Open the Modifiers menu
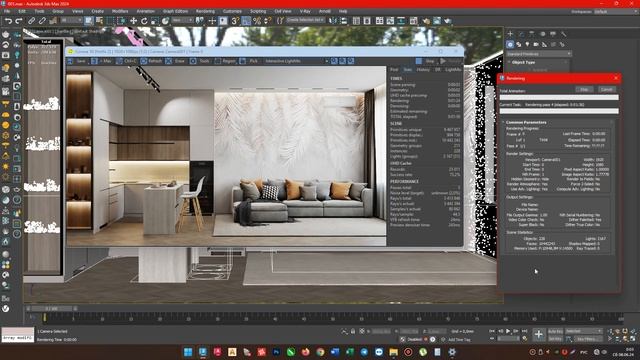Viewport: 640px width, 360px height. click(120, 11)
